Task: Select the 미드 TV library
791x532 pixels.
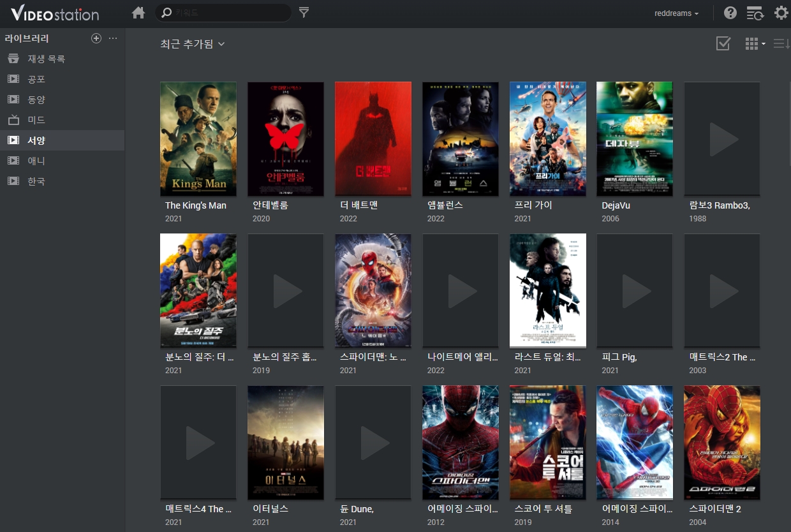Action: [x=62, y=120]
